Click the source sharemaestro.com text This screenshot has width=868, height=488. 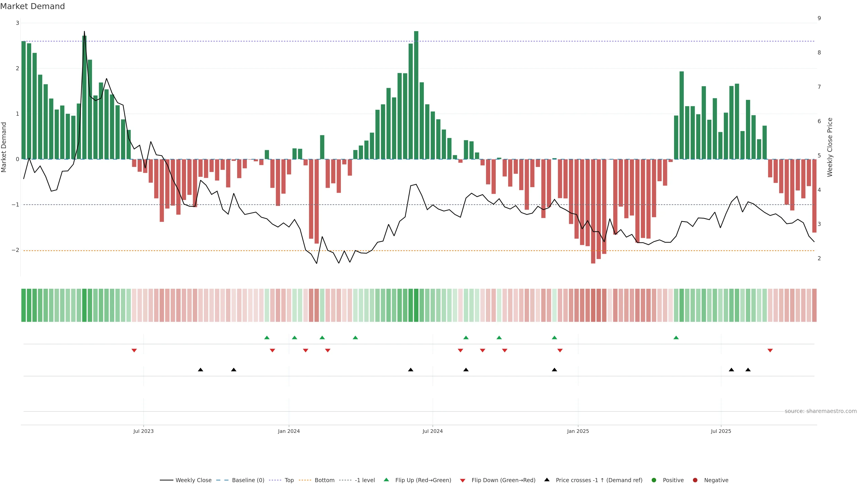(x=821, y=411)
